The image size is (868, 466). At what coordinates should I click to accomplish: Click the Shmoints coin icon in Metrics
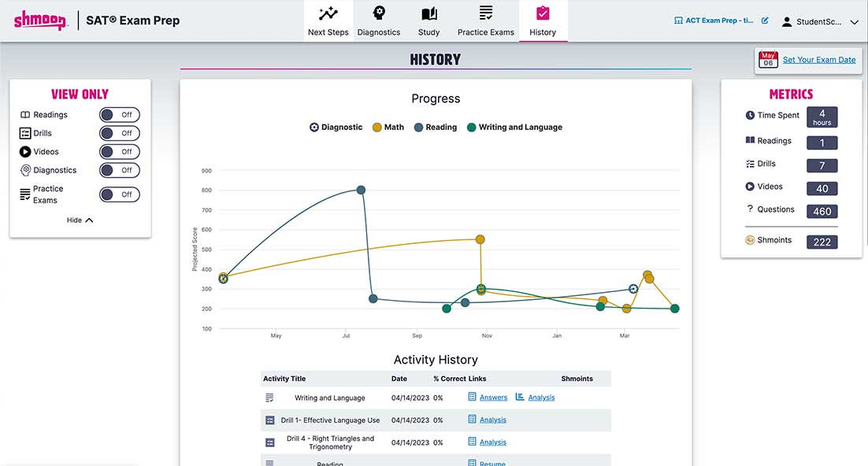click(x=750, y=240)
